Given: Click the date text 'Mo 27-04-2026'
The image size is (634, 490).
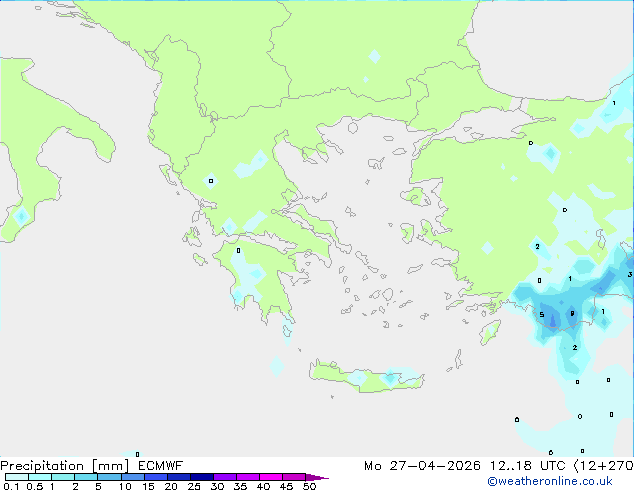Looking at the screenshot, I should (422, 466).
